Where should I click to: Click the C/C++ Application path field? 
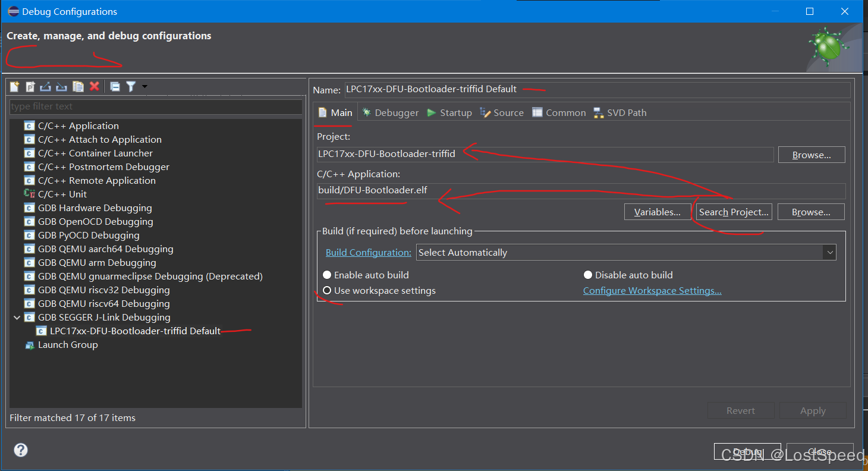(x=581, y=191)
